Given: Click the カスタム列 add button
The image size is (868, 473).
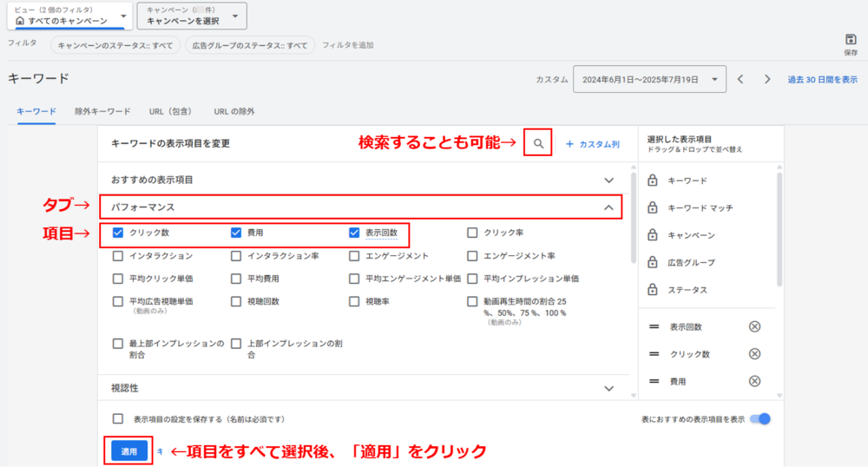Looking at the screenshot, I should [592, 144].
